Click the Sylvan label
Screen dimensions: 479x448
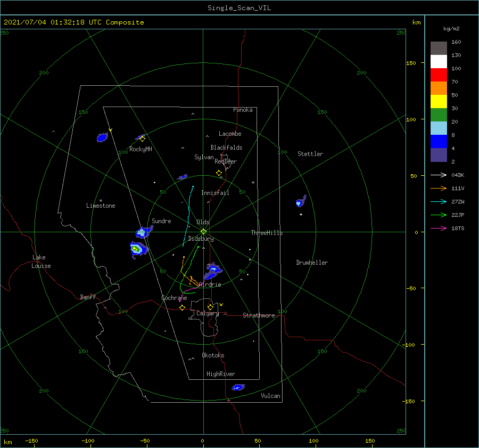point(204,157)
